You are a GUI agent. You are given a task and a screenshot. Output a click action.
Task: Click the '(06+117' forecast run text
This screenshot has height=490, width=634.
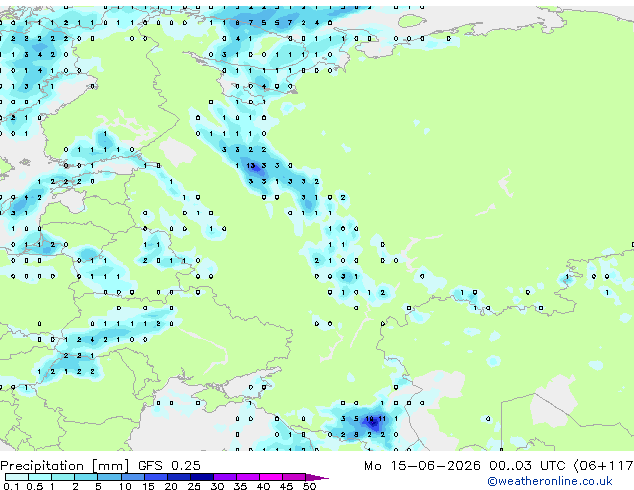603,466
